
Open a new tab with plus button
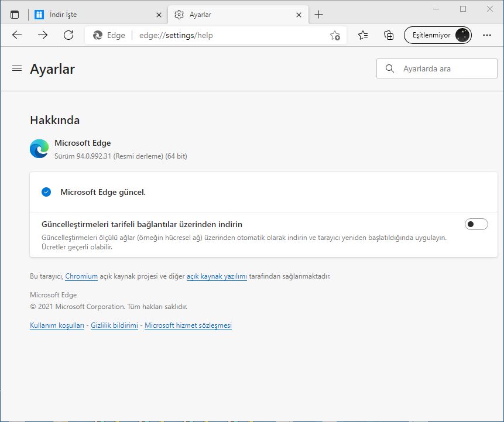(318, 15)
